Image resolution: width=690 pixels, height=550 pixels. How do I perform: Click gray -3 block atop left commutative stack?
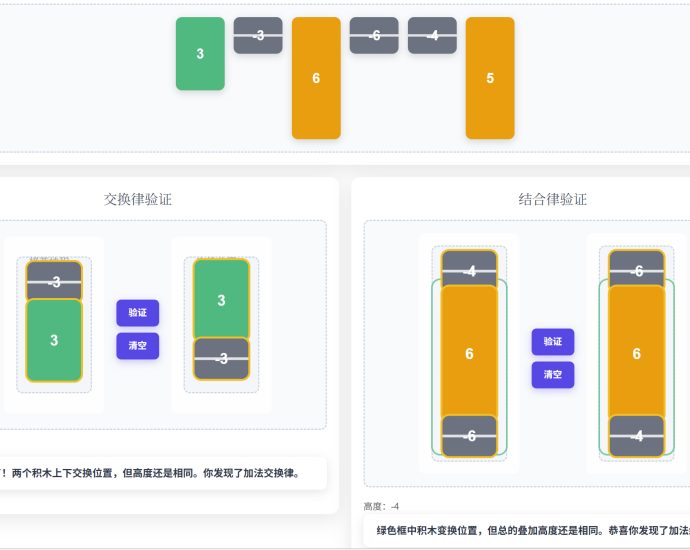click(x=54, y=280)
